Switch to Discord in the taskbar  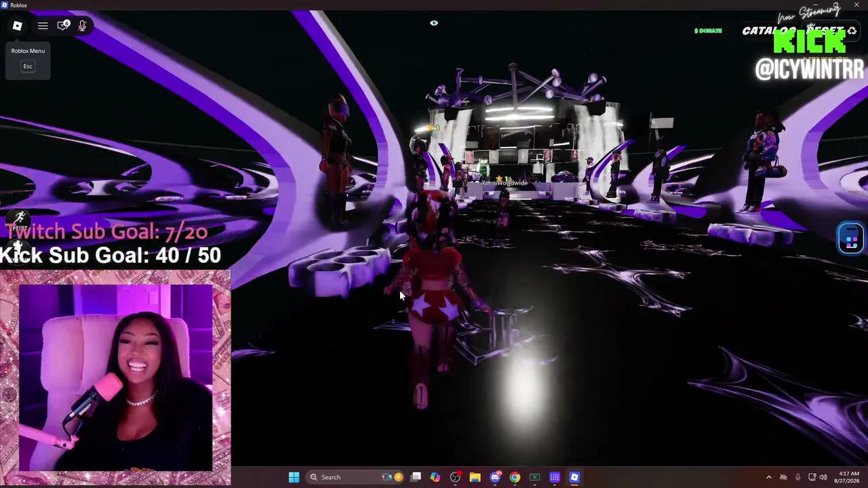(495, 477)
